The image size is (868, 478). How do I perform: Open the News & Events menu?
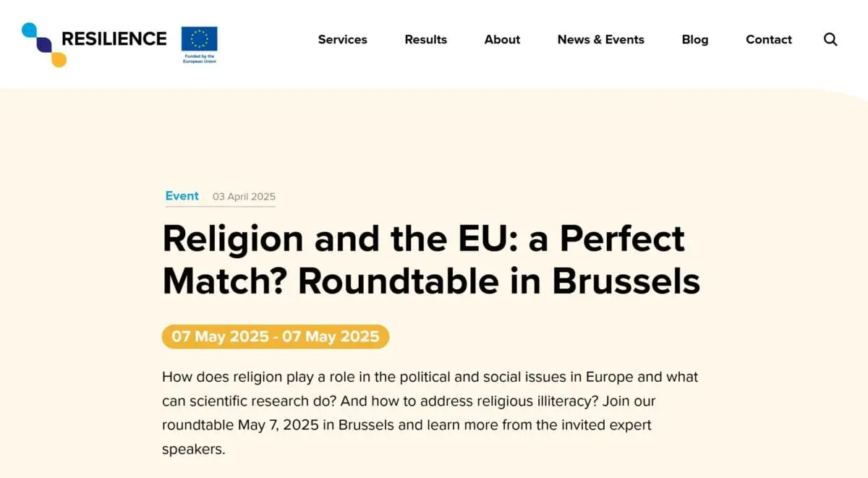click(x=600, y=40)
